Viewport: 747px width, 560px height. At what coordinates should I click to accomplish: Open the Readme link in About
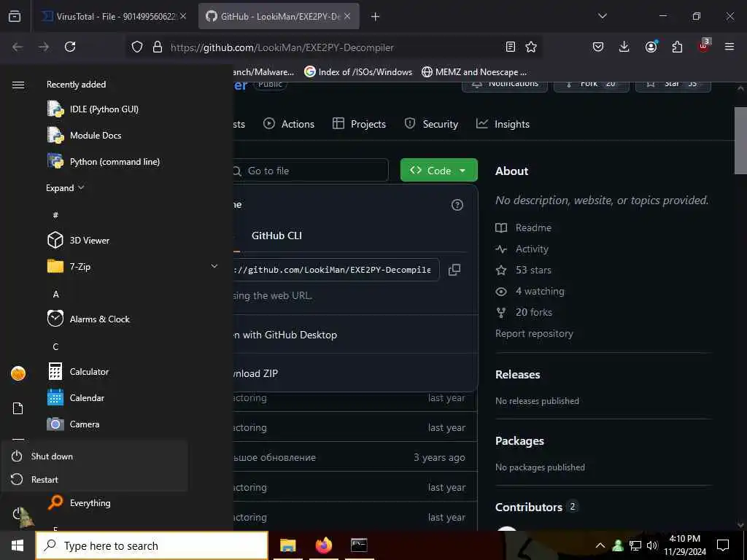pos(523,227)
